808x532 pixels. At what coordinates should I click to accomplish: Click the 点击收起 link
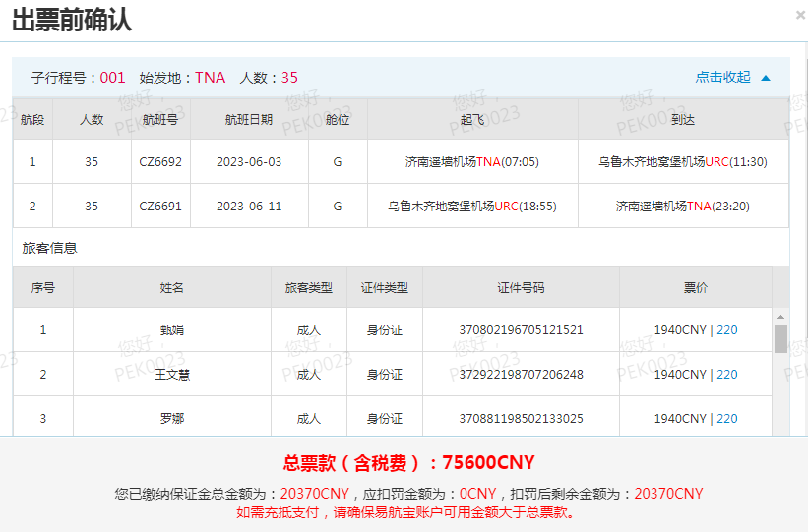(722, 78)
